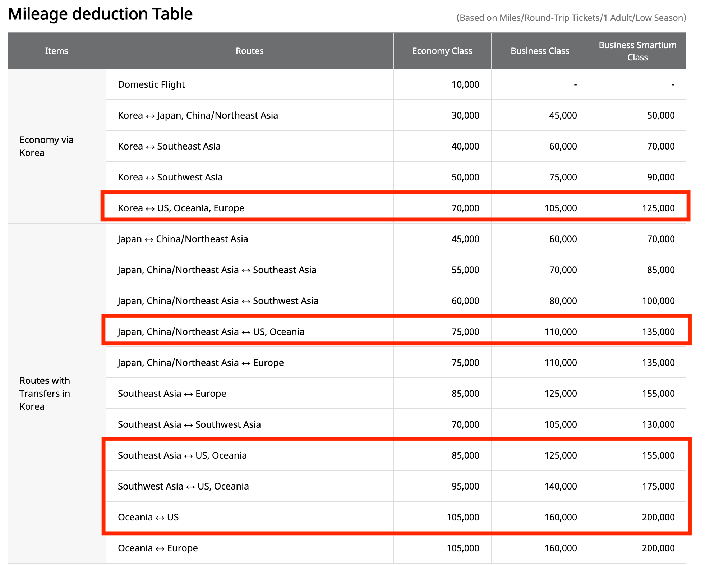Click the 125,000 Smartium value for Korea-US
728x565 pixels.
coord(658,208)
